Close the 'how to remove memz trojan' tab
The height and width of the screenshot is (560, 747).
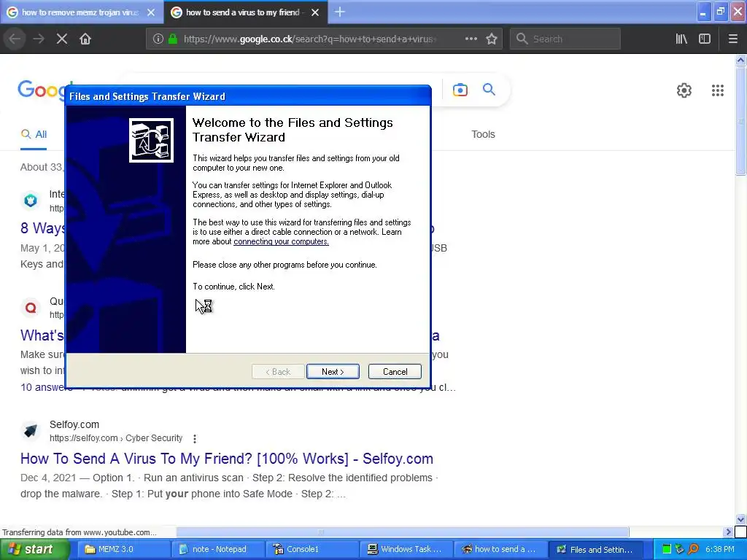[x=151, y=12]
